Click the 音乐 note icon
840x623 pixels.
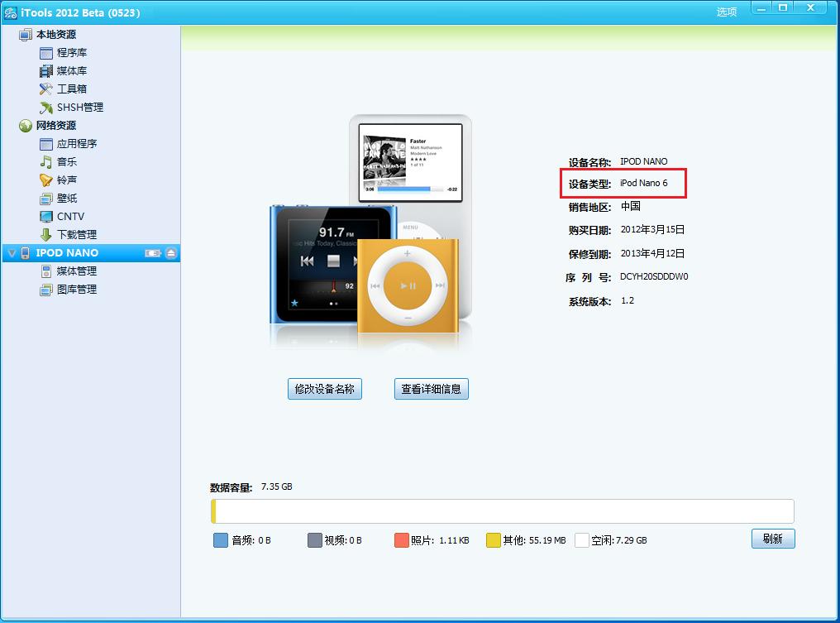46,162
